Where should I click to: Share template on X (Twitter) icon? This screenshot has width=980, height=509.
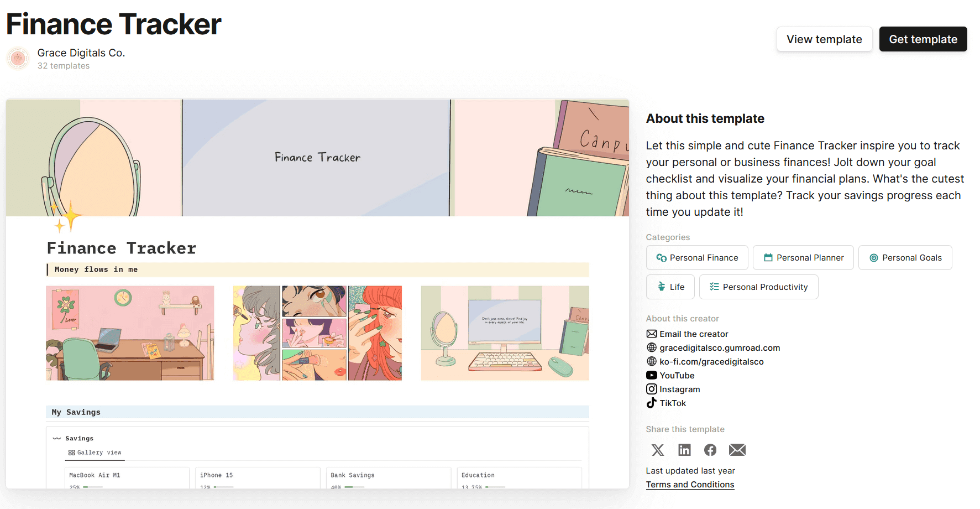coord(658,450)
